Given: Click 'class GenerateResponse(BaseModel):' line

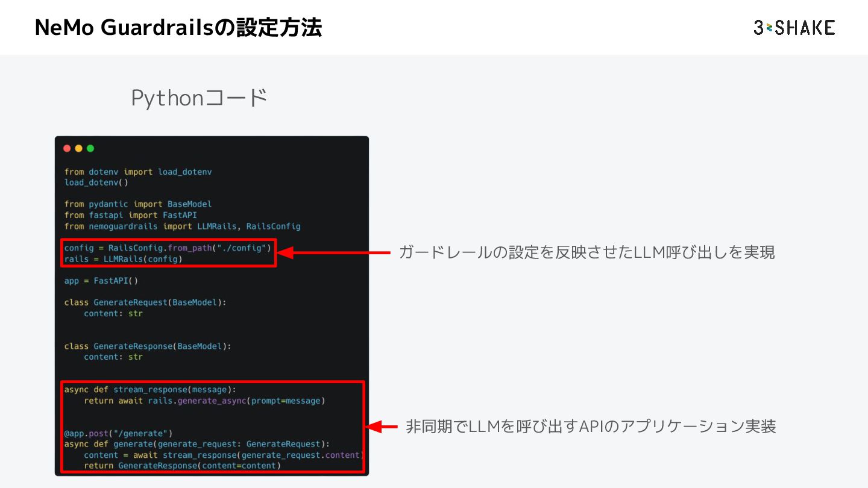Looking at the screenshot, I should tap(148, 346).
